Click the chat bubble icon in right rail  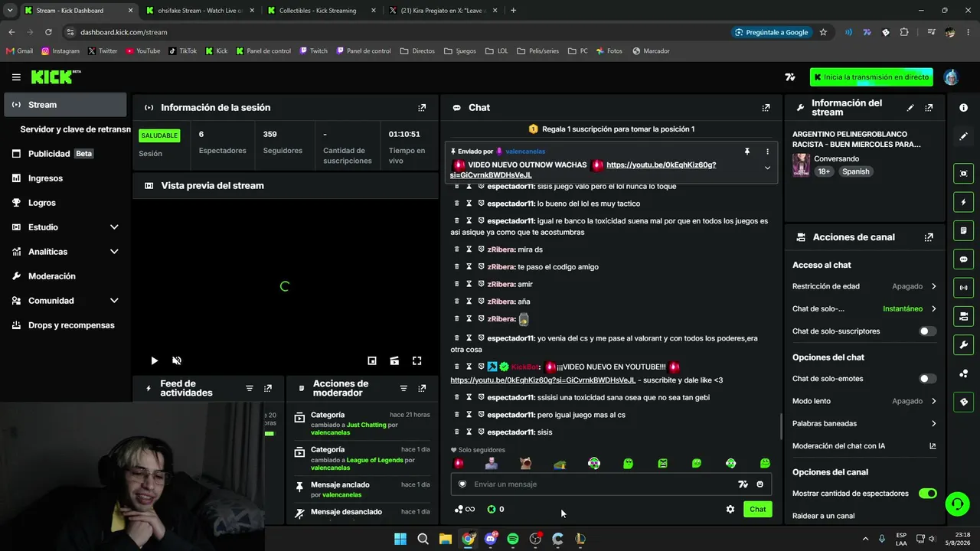pyautogui.click(x=963, y=259)
